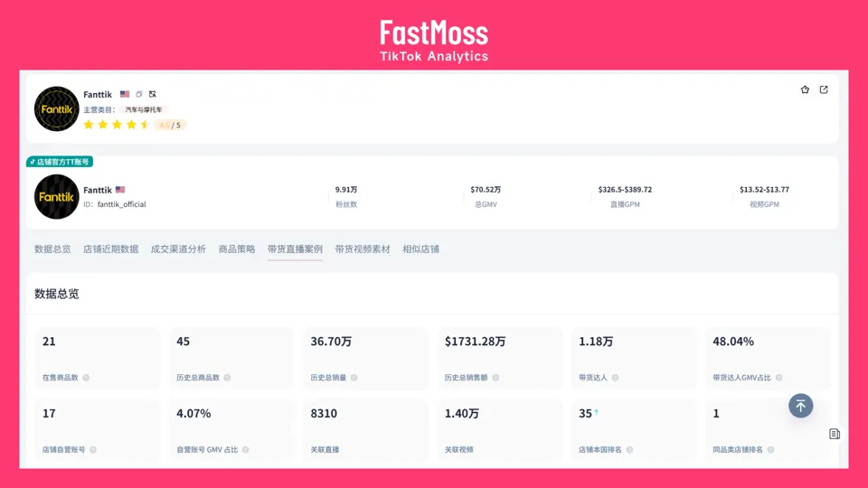This screenshot has width=868, height=488.
Task: Open shop in external link icon
Action: 824,89
